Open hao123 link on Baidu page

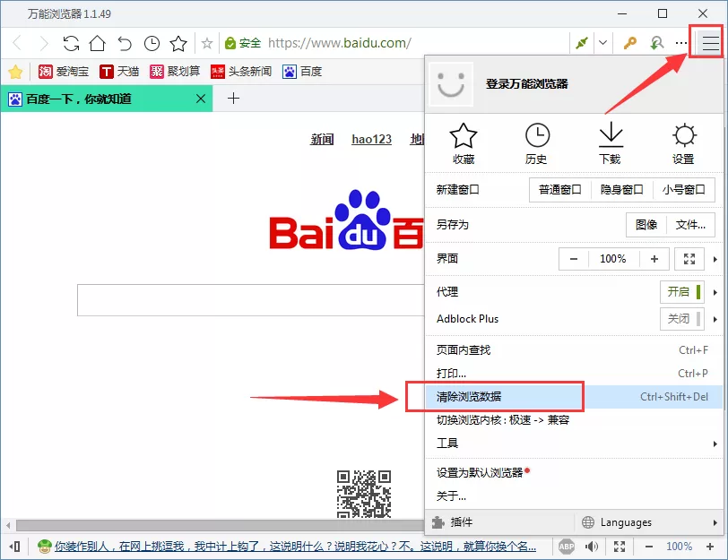371,139
